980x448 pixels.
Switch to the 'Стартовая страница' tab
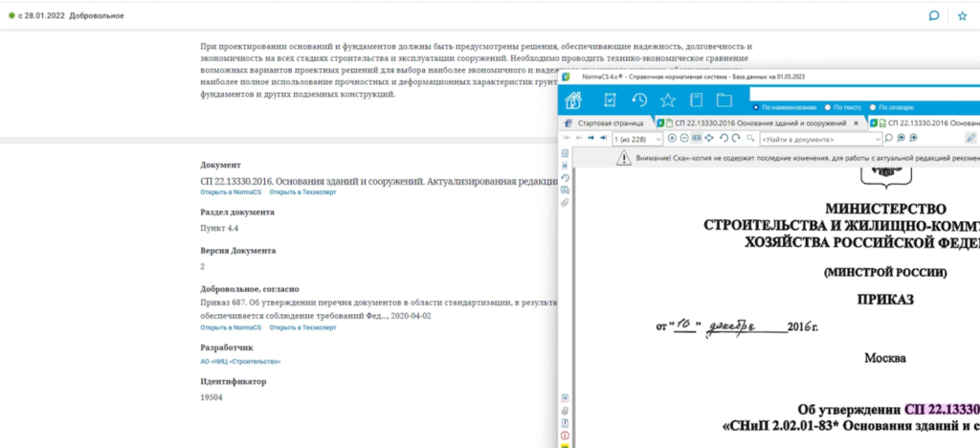point(604,123)
